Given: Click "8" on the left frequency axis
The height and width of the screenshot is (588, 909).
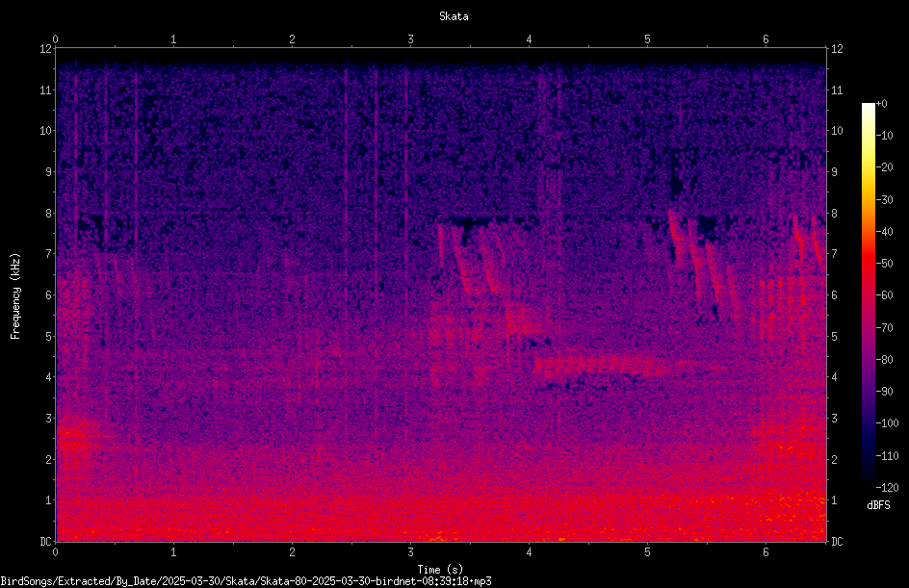Looking at the screenshot, I should pos(49,214).
